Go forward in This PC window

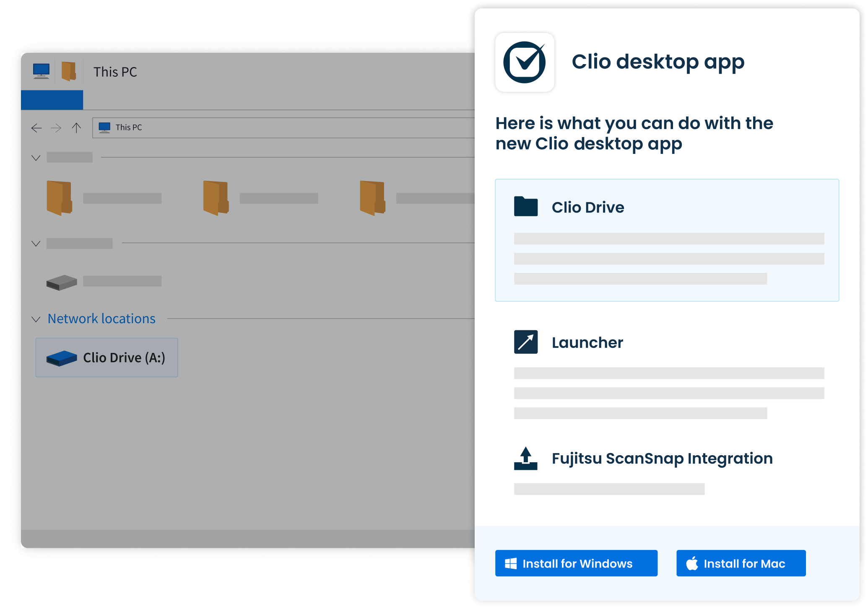click(56, 128)
